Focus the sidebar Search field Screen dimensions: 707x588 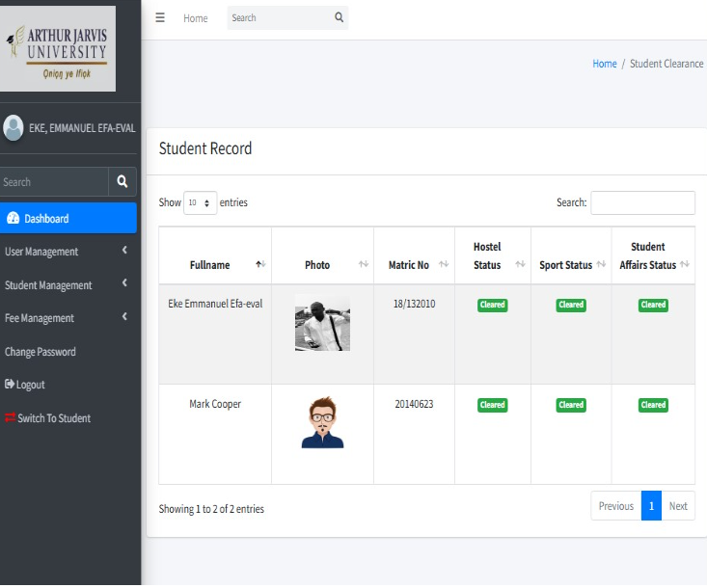54,181
